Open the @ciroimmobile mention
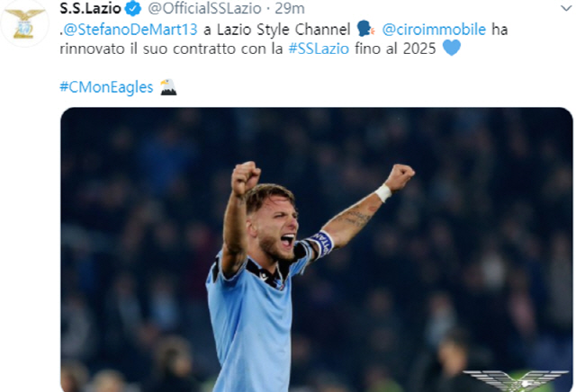Viewport: 576px width, 392px height. click(434, 30)
